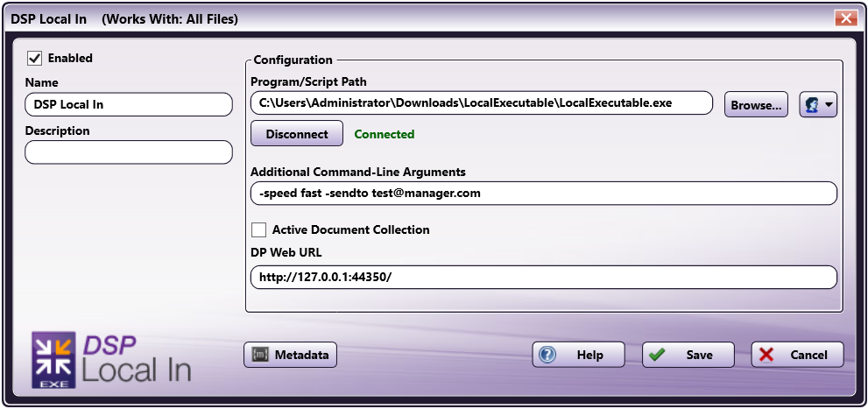Tick the Active Document Collection checkbox

(258, 229)
